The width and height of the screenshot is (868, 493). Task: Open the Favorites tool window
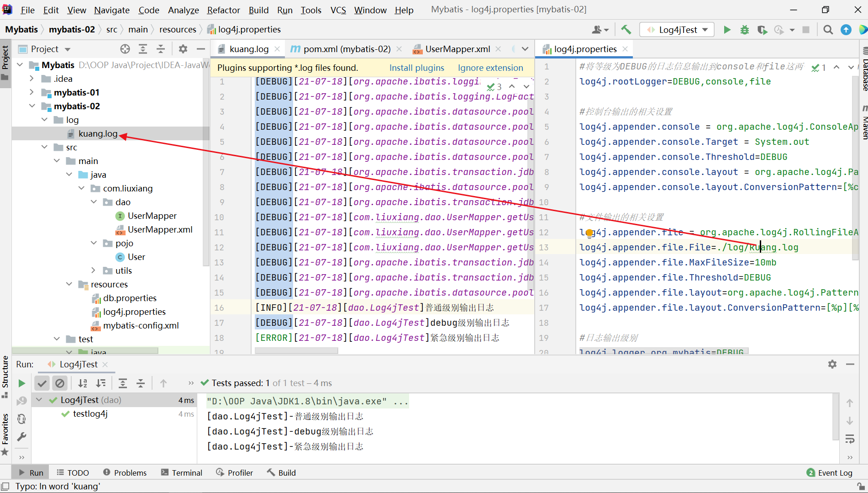pyautogui.click(x=5, y=434)
